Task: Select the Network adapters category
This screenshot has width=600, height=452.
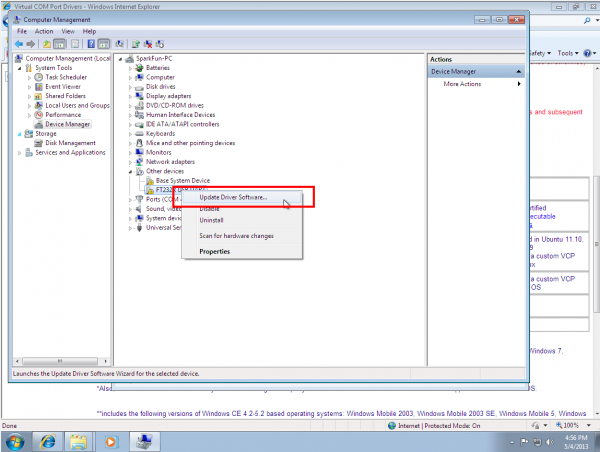Action: click(x=170, y=162)
